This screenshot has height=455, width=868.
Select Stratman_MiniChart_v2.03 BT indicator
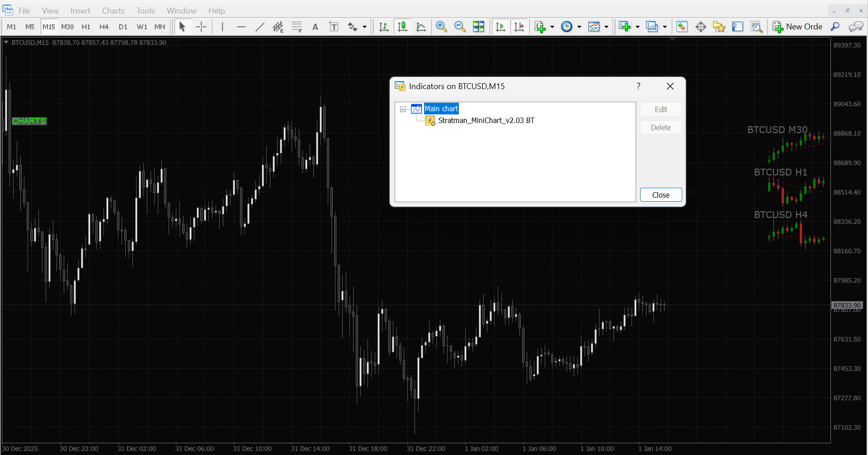pos(486,120)
